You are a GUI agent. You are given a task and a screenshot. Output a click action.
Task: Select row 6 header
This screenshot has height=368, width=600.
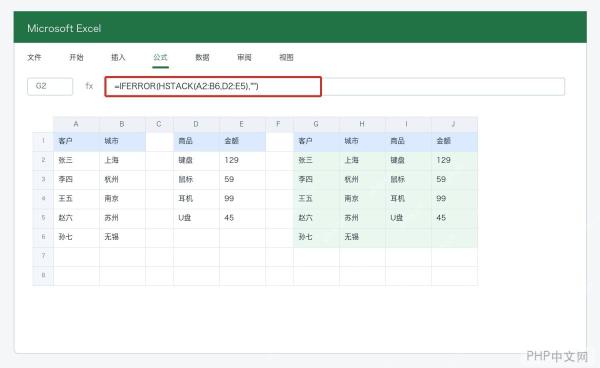[x=43, y=237]
